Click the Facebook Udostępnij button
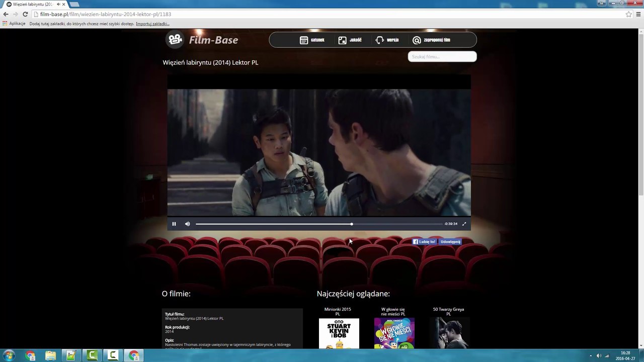This screenshot has width=644, height=362. click(x=450, y=242)
